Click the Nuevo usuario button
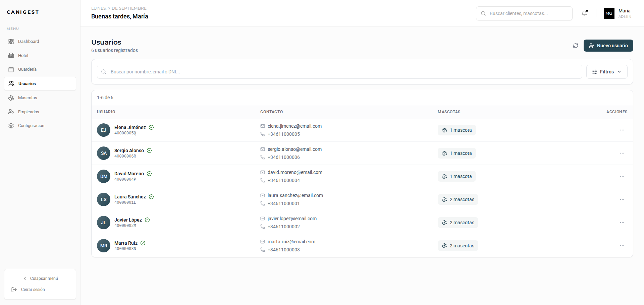The height and width of the screenshot is (305, 644). tap(608, 46)
